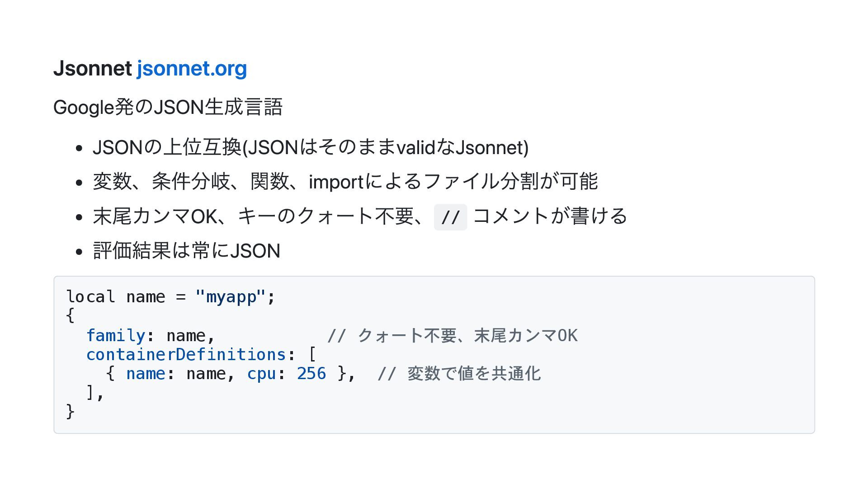Click the "myapp" string in code
Viewport: 868px width, 488px height.
coord(230,297)
